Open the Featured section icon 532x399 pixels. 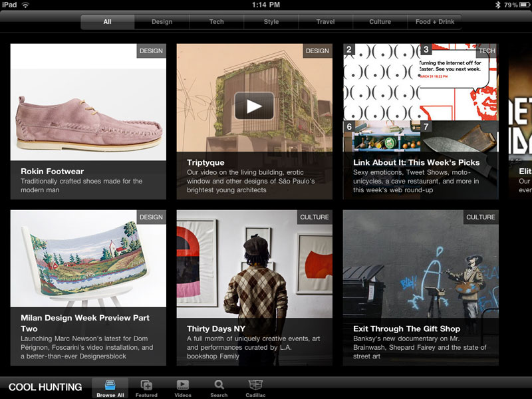coord(146,385)
